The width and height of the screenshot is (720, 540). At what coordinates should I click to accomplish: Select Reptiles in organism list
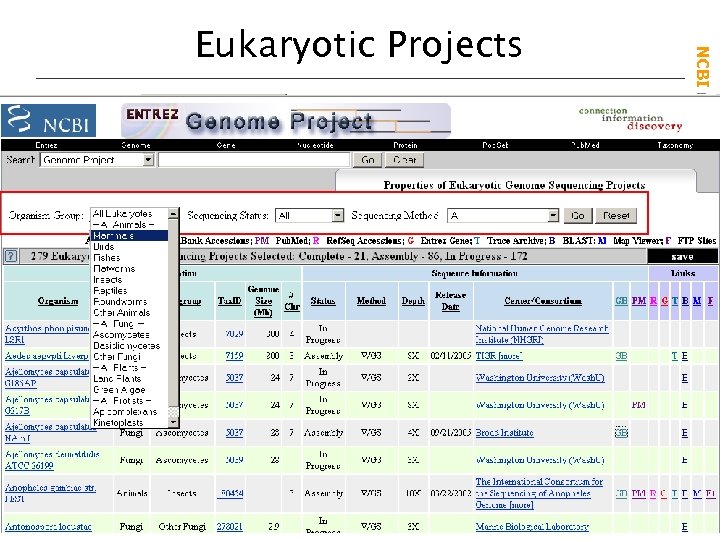tap(129, 291)
